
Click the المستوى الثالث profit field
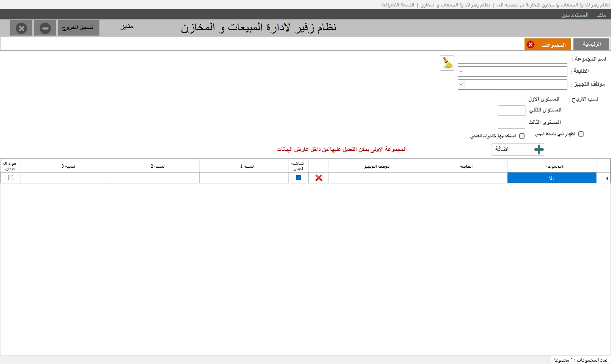point(512,123)
